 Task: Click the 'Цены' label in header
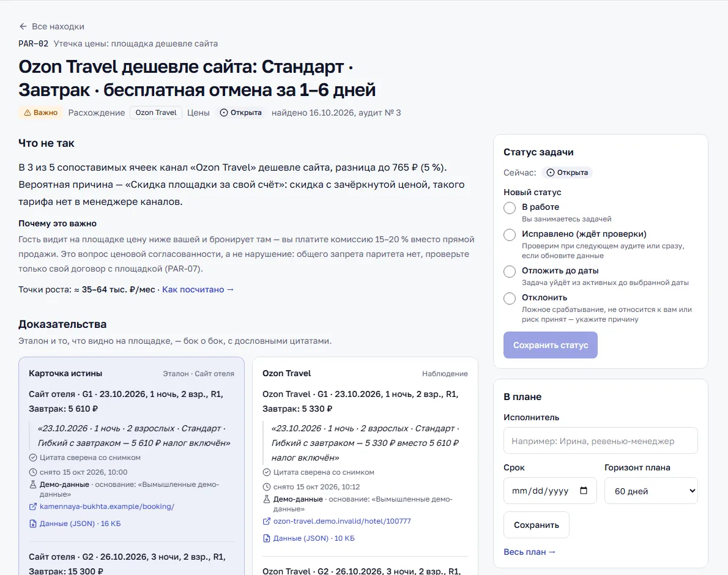(x=198, y=113)
